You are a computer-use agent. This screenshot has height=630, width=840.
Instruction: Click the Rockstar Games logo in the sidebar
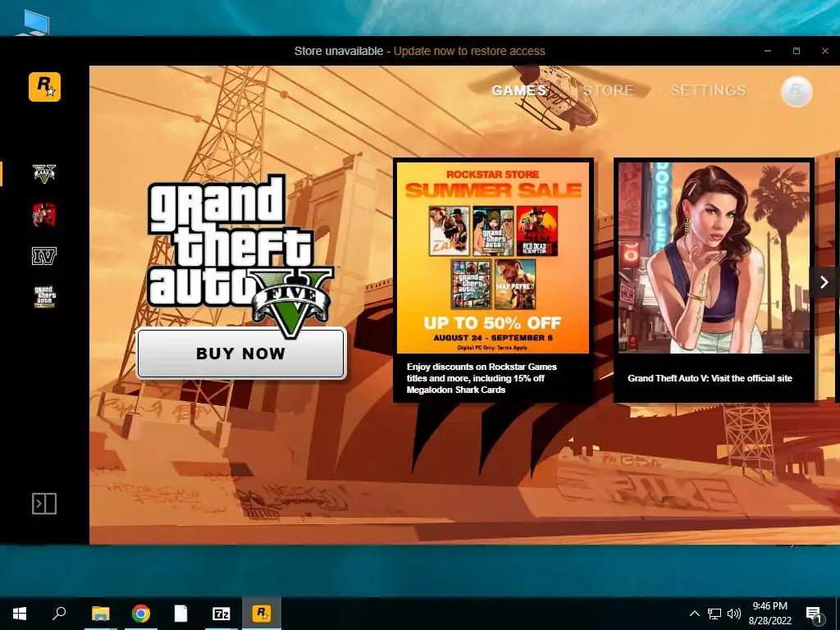point(44,87)
